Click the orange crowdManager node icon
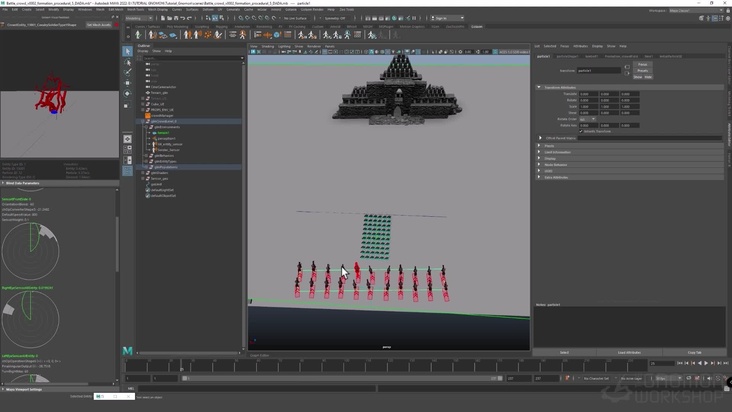Screen dimensions: 732x412 (x=148, y=115)
